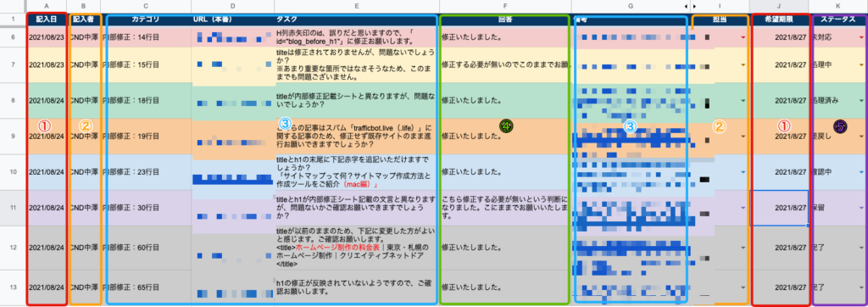Click the 記入者 CND中澤 cell in row 12
The width and height of the screenshot is (868, 307).
pos(84,248)
